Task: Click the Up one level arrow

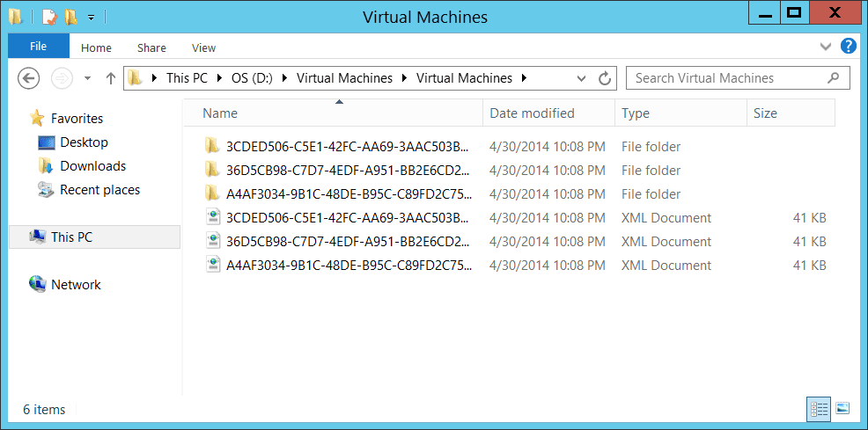Action: [111, 78]
